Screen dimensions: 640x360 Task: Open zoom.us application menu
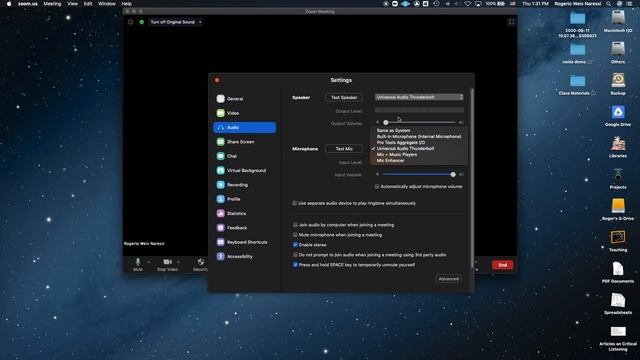coord(27,4)
